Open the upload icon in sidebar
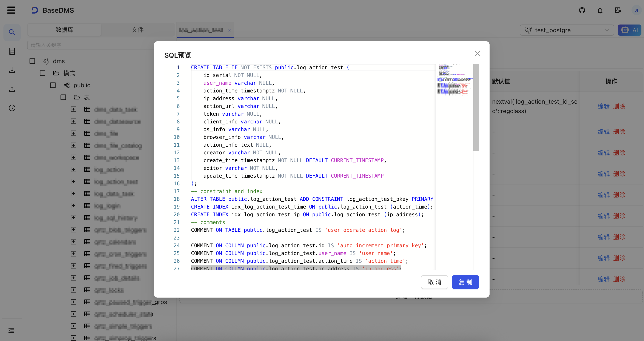The width and height of the screenshot is (644, 341). click(12, 89)
